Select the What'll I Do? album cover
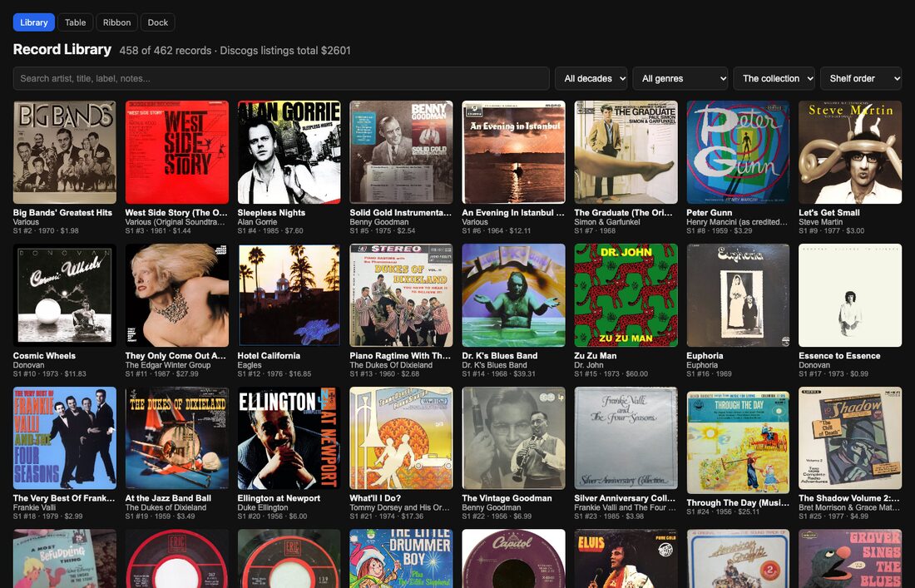915x588 pixels. pos(402,438)
